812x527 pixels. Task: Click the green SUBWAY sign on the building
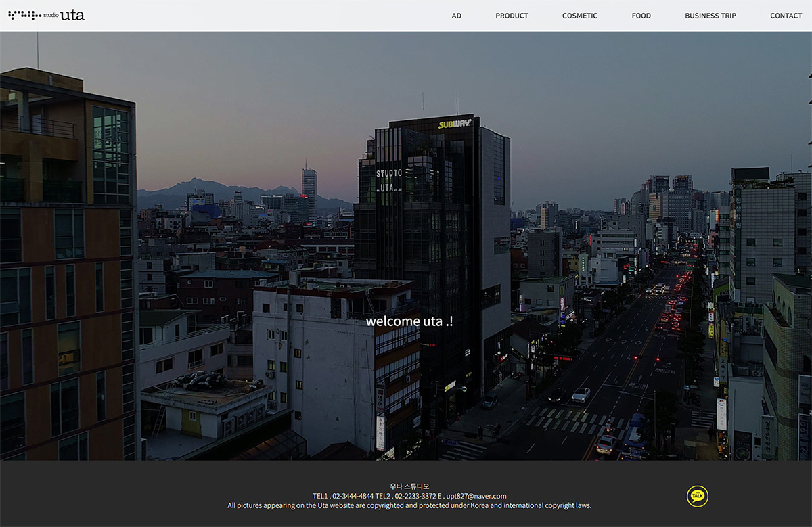[454, 124]
